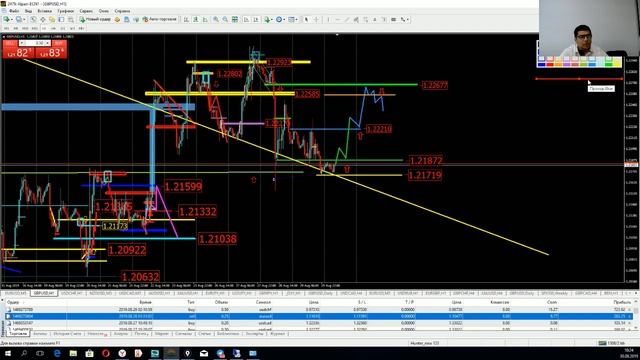Image resolution: width=640 pixels, height=360 pixels.
Task: Switch timeframe to M1
Action: point(7,29)
